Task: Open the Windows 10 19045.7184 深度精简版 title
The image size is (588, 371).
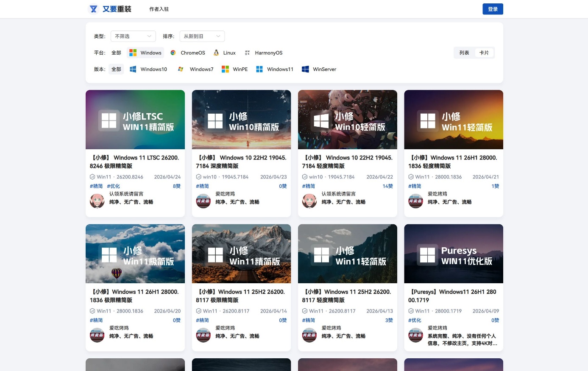Action: click(241, 162)
